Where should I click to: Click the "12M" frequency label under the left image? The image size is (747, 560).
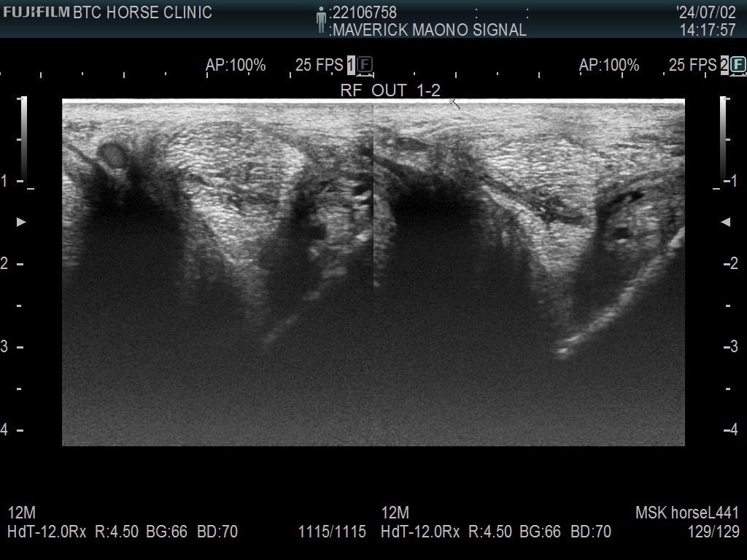point(21,513)
